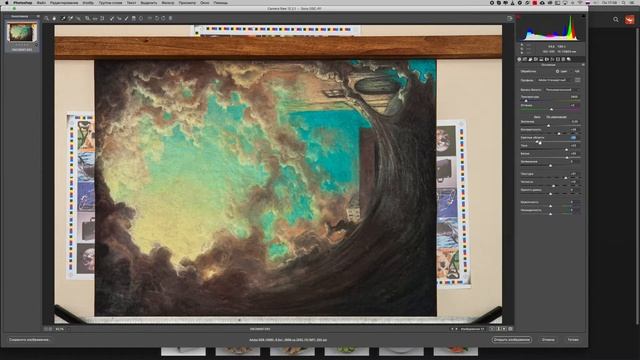Screen dimensions: 640x360
Task: Select the Color Sampler tool
Action: tap(71, 18)
